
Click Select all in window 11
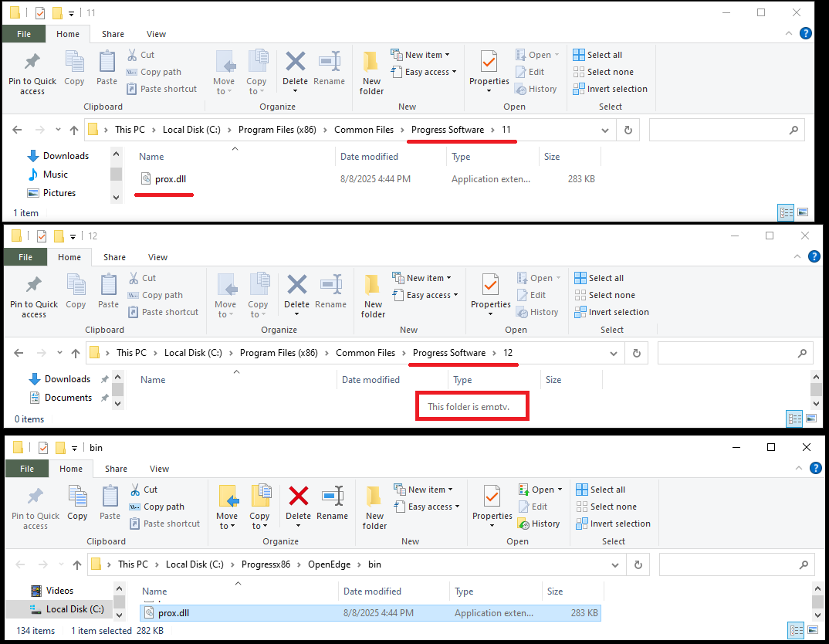[597, 55]
